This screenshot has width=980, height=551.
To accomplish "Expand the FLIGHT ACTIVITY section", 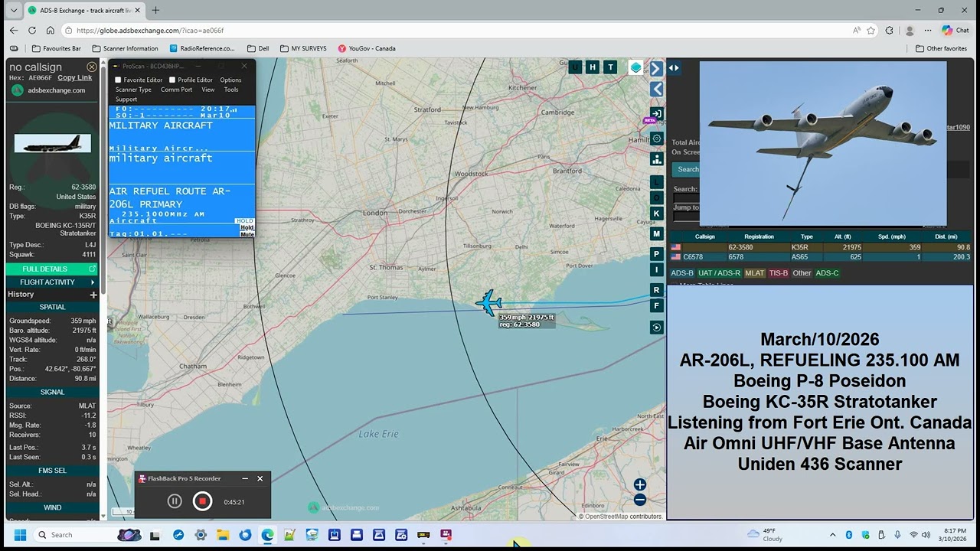I will [x=52, y=282].
